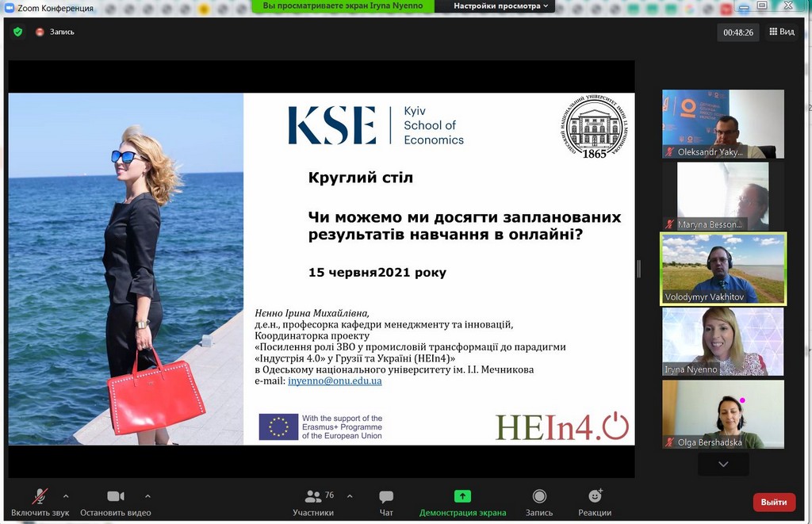This screenshot has width=812, height=524.
Task: Expand the participants options arrow
Action: tap(350, 496)
